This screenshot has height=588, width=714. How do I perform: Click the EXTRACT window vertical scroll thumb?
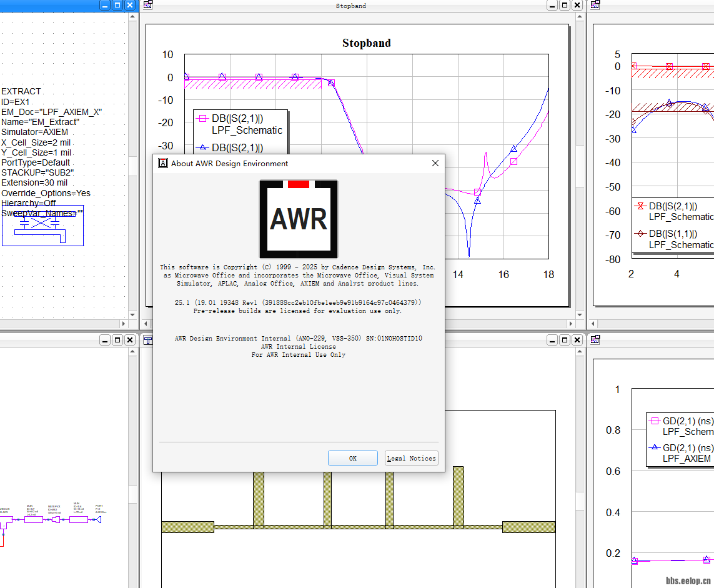[x=132, y=166]
